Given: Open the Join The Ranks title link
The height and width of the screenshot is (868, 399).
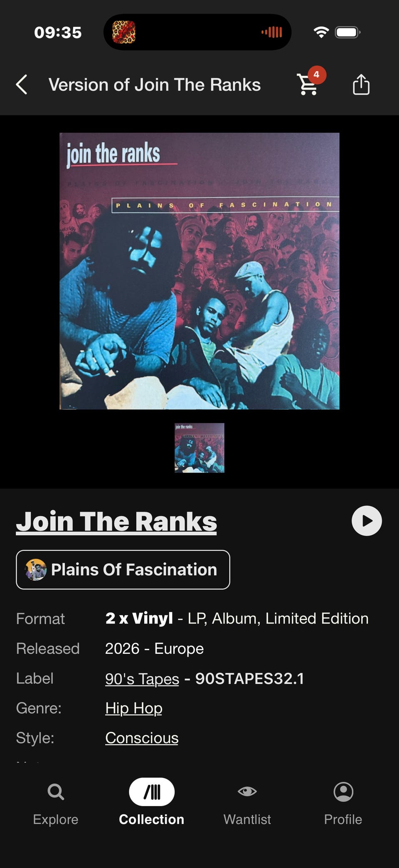Looking at the screenshot, I should tap(116, 522).
